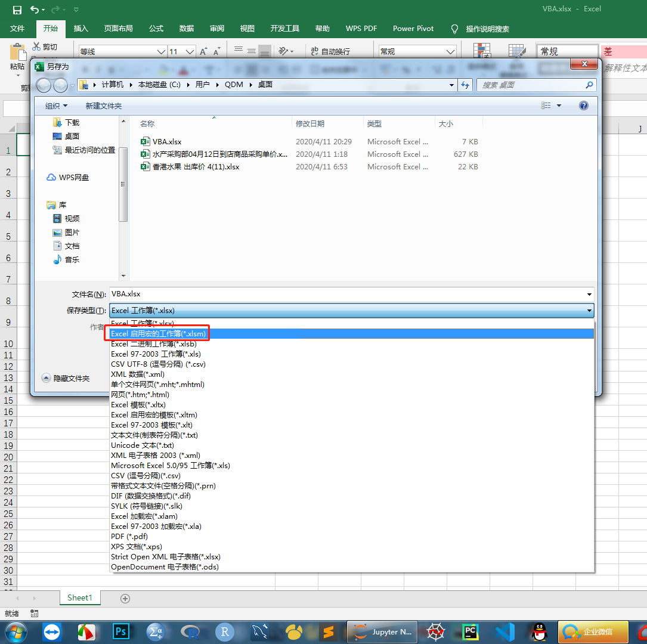The height and width of the screenshot is (644, 647).
Task: Switch to the 插入 ribbon tab
Action: point(81,29)
